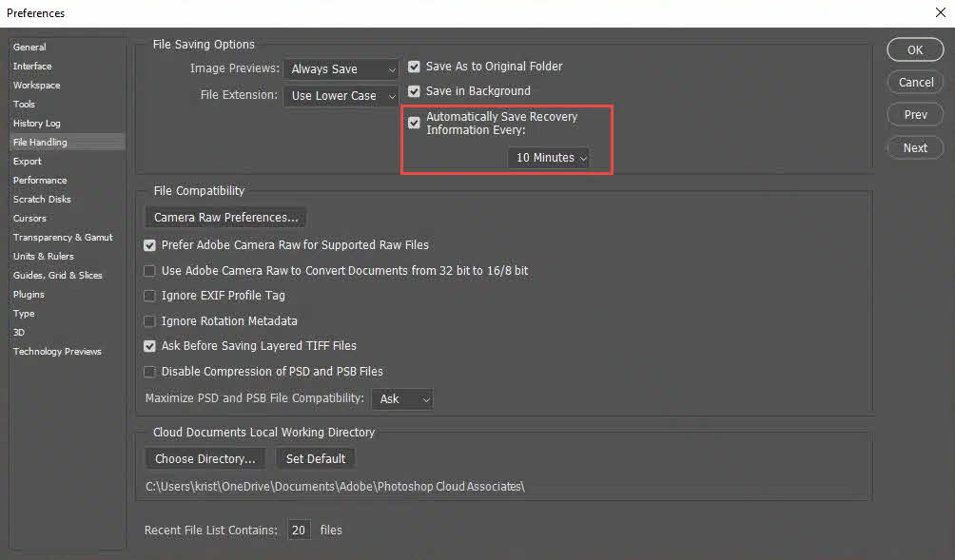The image size is (955, 560).
Task: Disable Save As to Original Folder
Action: point(414,67)
